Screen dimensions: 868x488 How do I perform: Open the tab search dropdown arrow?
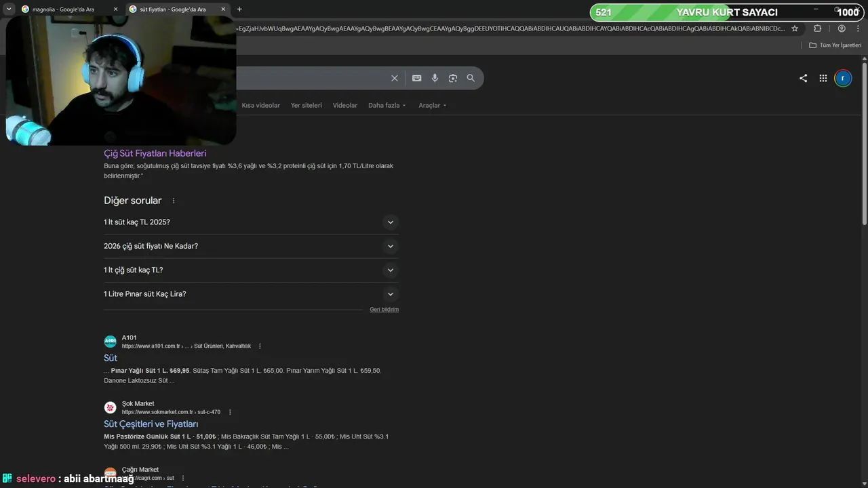coord(9,9)
